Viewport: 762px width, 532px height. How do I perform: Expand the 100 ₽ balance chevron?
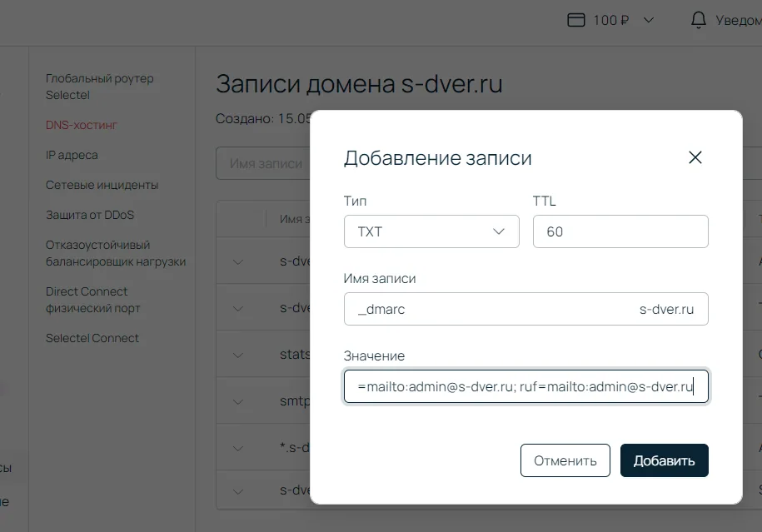pos(648,20)
